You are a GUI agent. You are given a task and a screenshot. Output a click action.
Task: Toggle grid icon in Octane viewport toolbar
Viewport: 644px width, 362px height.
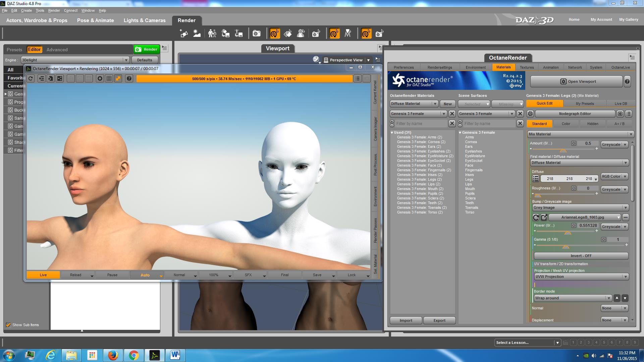pyautogui.click(x=109, y=78)
